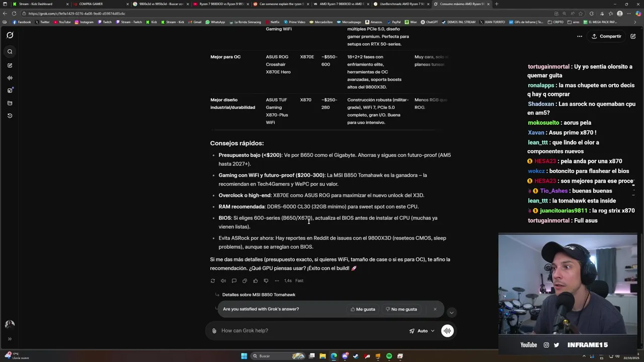Copy the Grok response text

tap(245, 281)
